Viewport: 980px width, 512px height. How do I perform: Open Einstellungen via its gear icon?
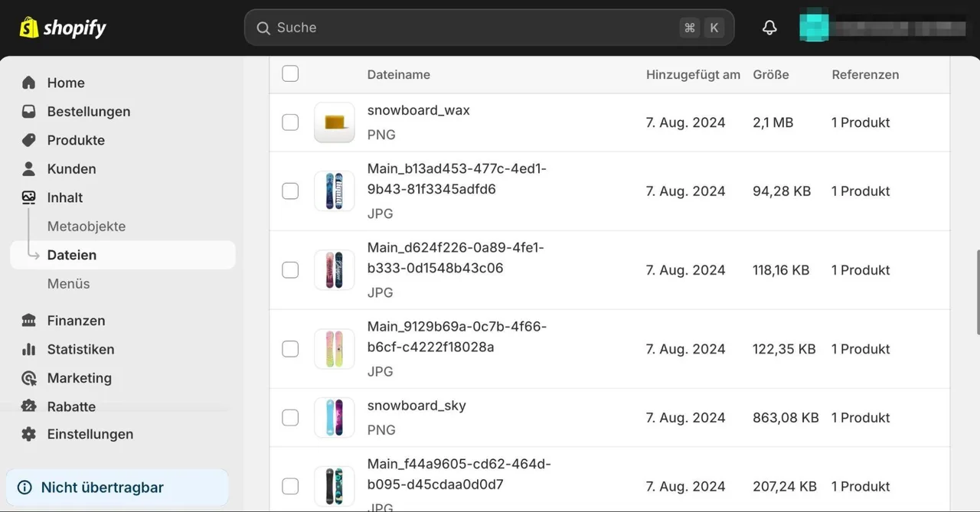tap(28, 434)
